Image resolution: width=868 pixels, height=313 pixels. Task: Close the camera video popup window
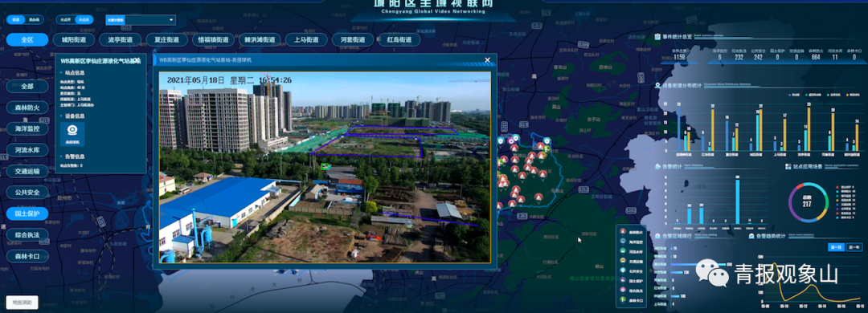(487, 59)
